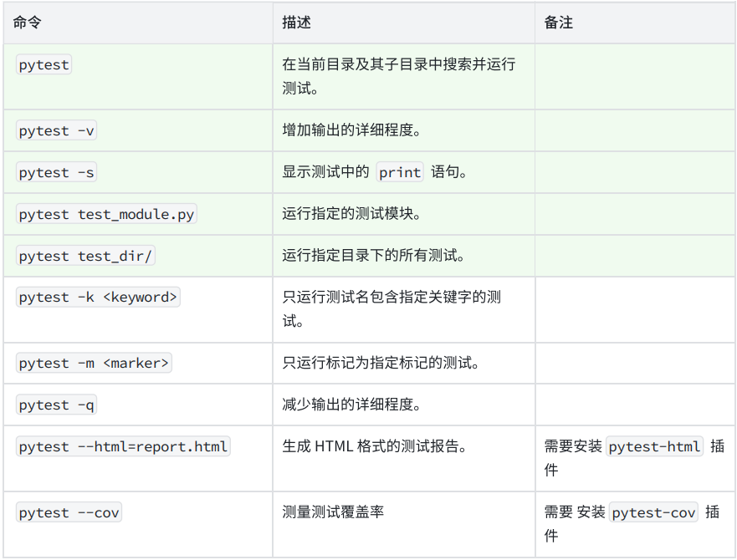Click description 只运行标记为指定标记的测试
Viewport: 737px width, 560px height.
click(x=381, y=363)
